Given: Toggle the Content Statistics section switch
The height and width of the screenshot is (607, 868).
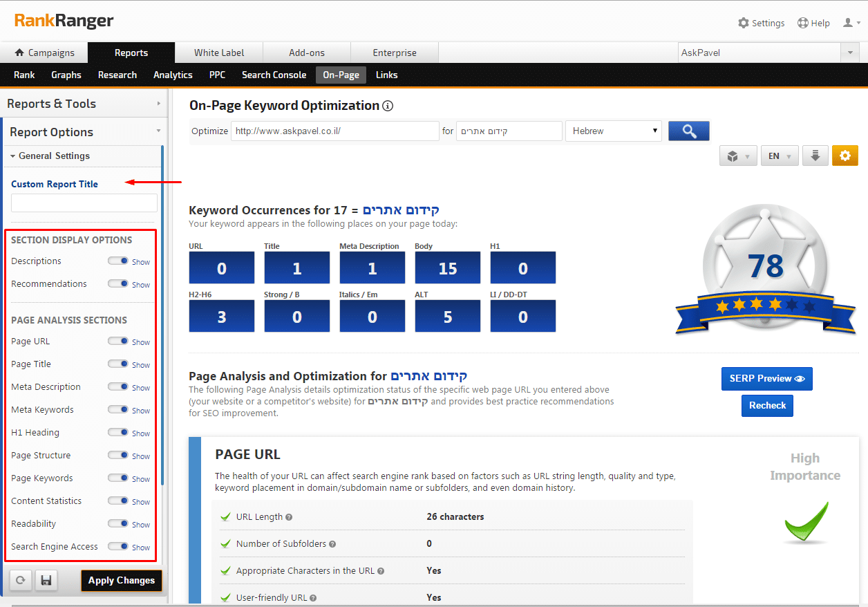Looking at the screenshot, I should (118, 501).
